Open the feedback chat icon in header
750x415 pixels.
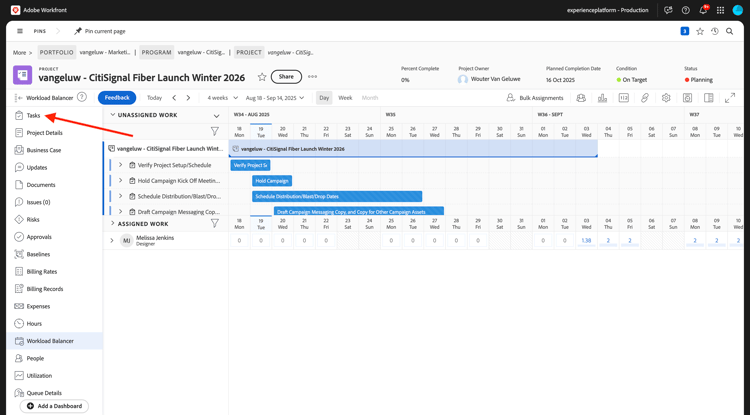point(668,10)
